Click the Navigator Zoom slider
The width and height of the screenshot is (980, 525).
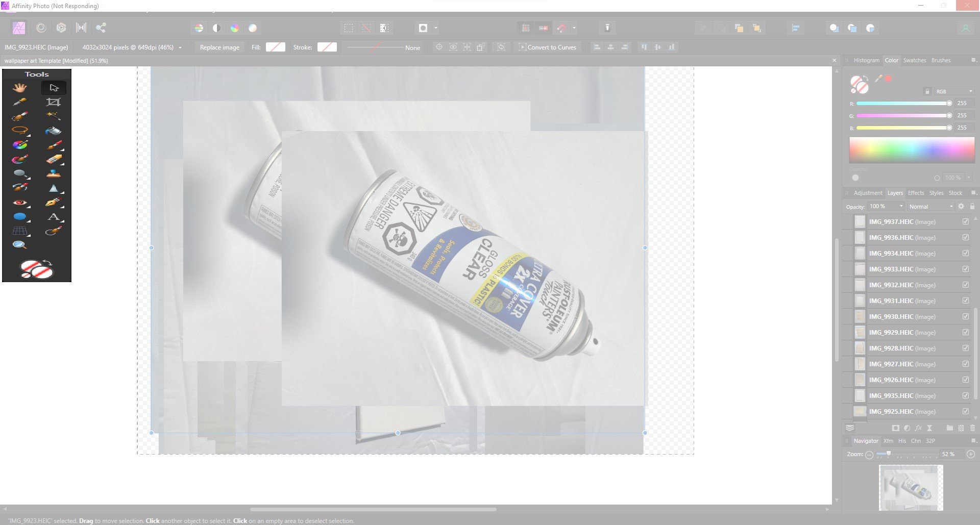point(906,454)
